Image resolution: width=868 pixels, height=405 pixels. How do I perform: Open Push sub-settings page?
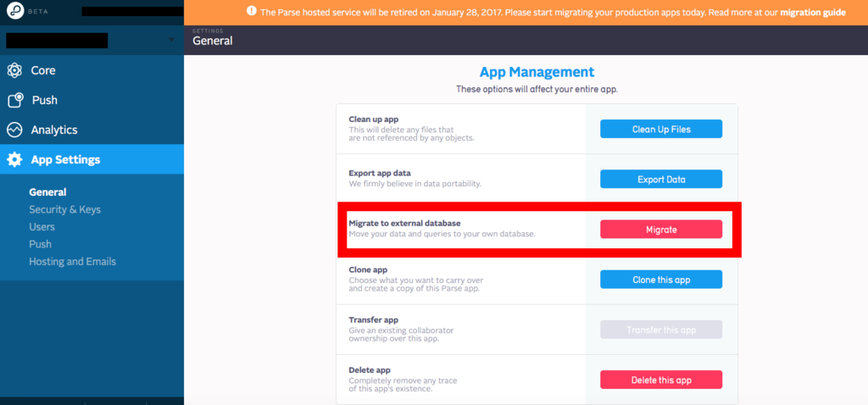coord(41,244)
